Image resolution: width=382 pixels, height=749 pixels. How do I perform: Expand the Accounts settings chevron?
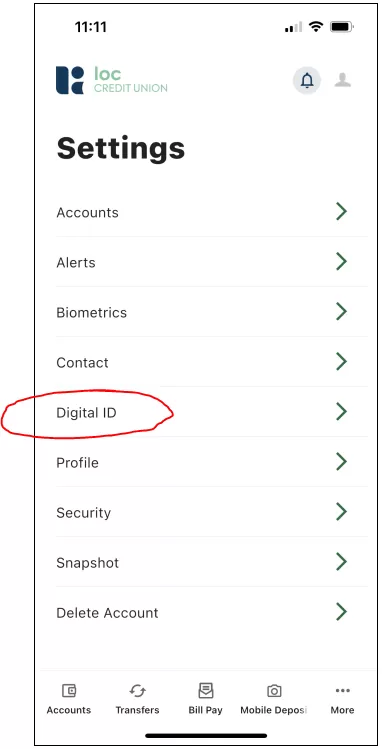point(341,211)
